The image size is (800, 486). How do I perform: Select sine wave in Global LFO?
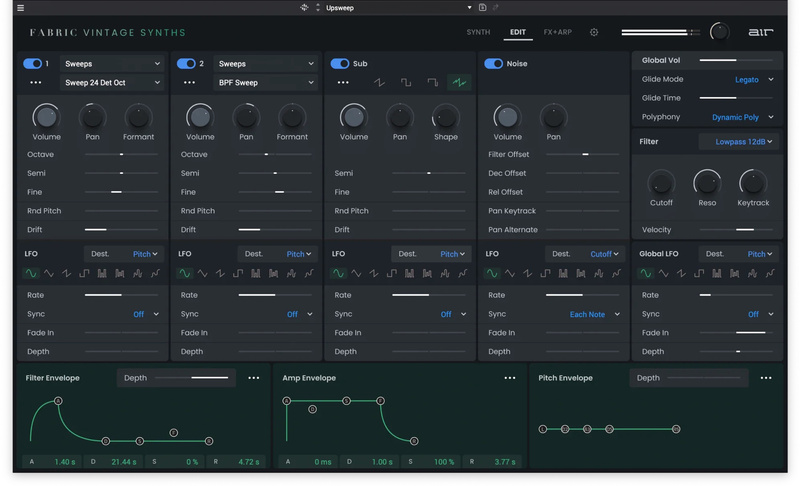[x=645, y=273]
